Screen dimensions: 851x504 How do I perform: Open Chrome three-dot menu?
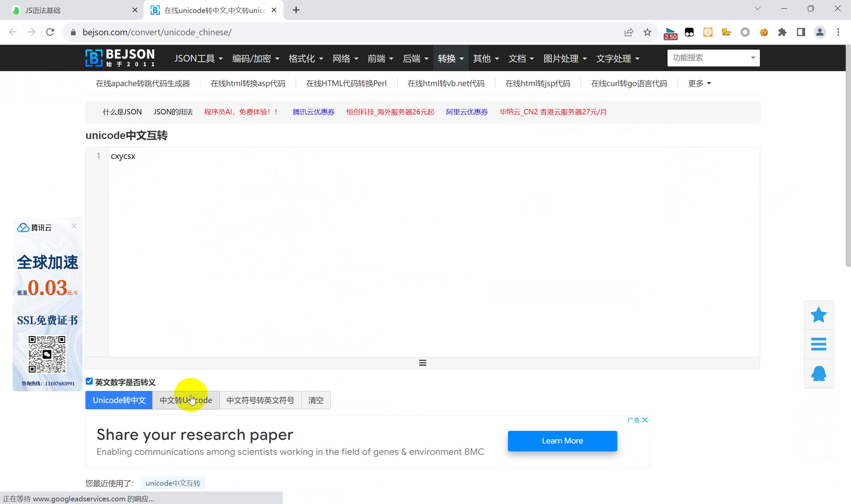[x=838, y=32]
